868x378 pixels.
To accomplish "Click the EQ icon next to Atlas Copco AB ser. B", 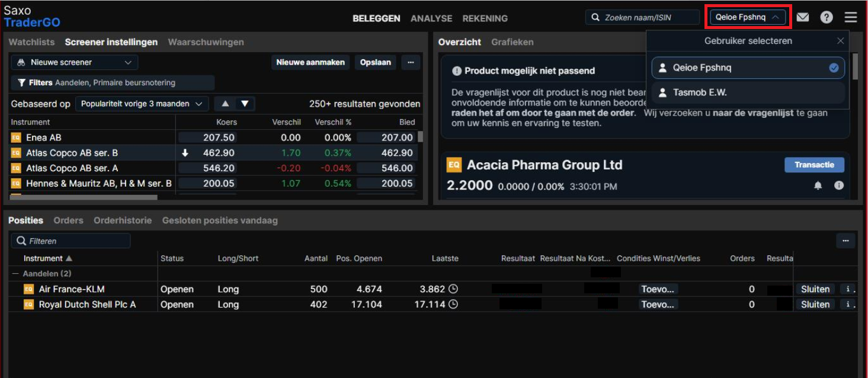I will pyautogui.click(x=16, y=153).
